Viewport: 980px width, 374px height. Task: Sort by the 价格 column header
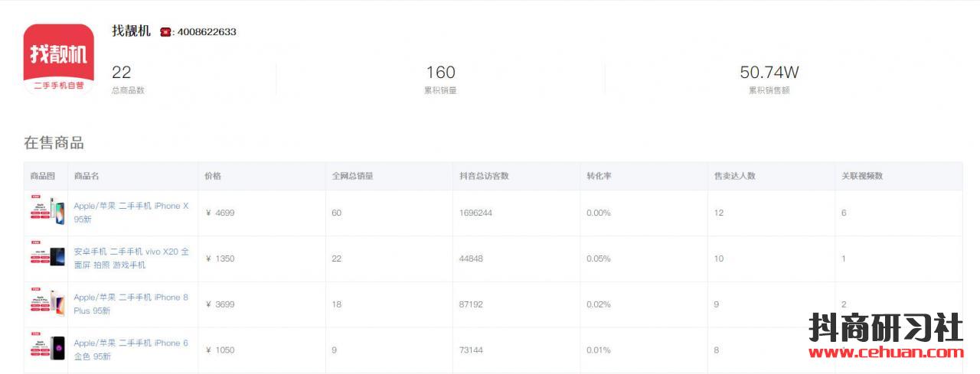point(213,176)
